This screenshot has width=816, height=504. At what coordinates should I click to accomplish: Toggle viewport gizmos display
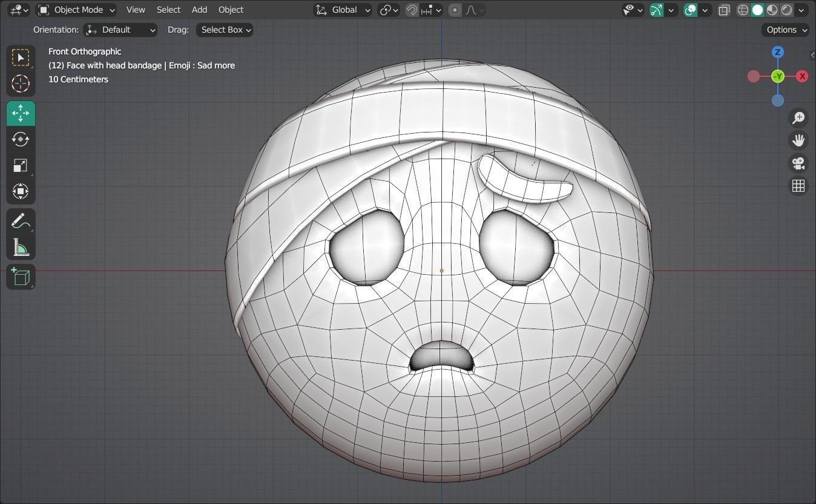point(656,10)
